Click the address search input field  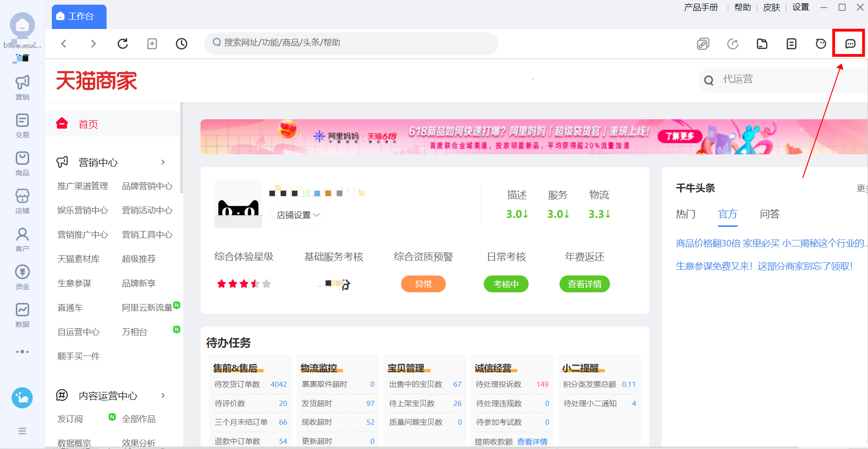coord(351,43)
